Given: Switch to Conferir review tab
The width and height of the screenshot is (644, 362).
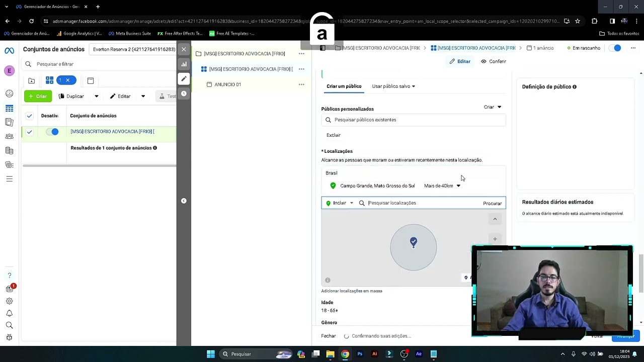Looking at the screenshot, I should tap(493, 61).
